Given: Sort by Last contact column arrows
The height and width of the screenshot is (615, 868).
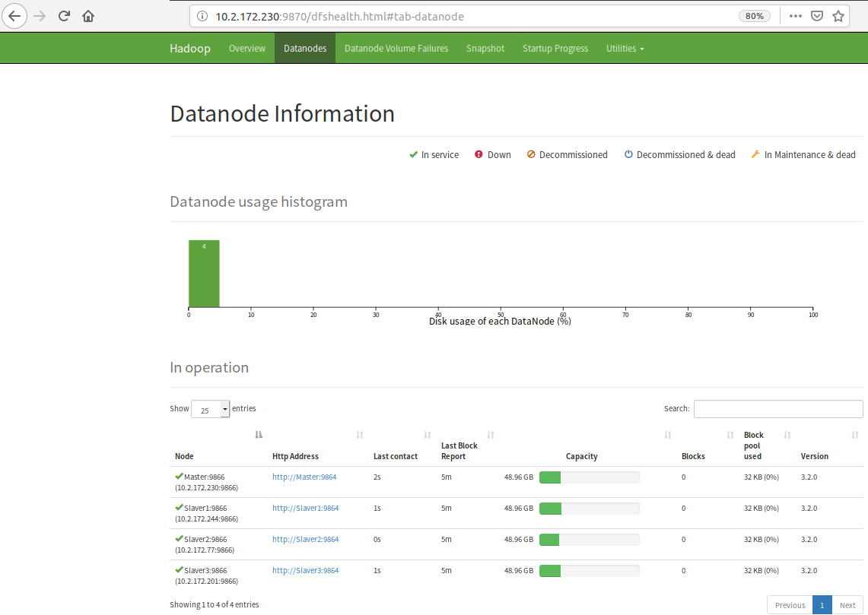Looking at the screenshot, I should 428,435.
